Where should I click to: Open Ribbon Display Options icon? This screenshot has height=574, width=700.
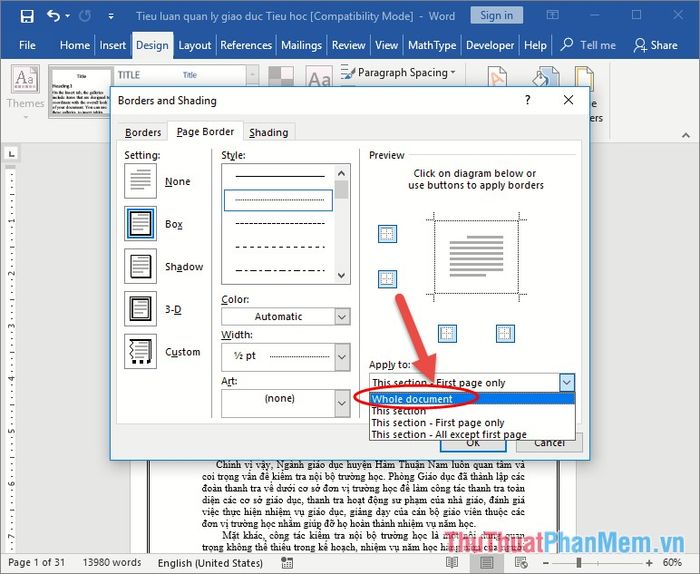point(552,15)
